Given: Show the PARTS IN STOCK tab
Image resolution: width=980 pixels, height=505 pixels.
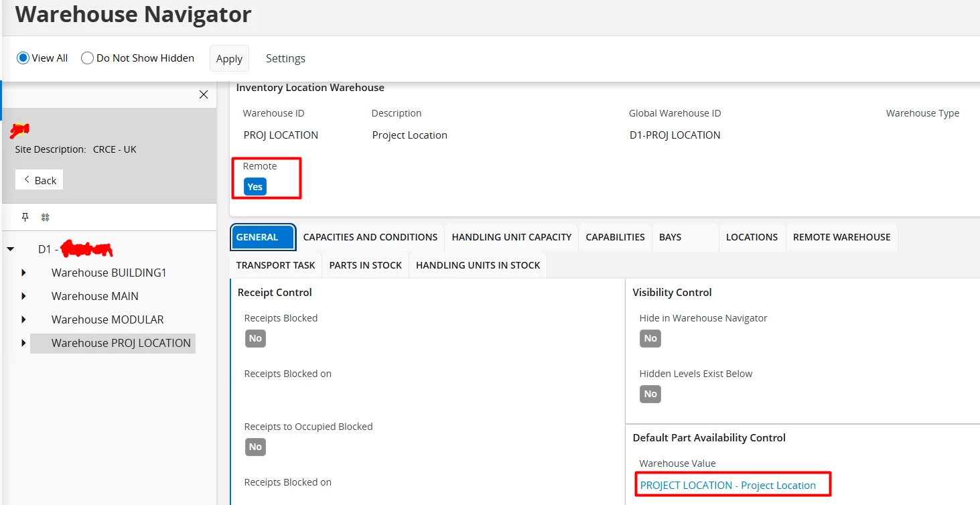Looking at the screenshot, I should (x=366, y=265).
